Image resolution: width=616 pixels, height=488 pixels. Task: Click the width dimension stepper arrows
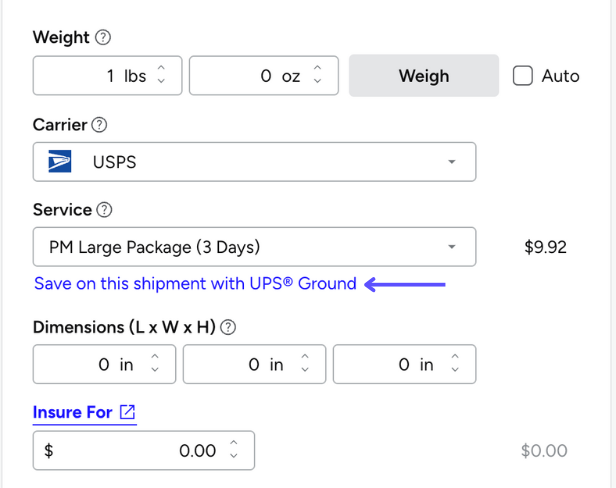click(x=305, y=365)
